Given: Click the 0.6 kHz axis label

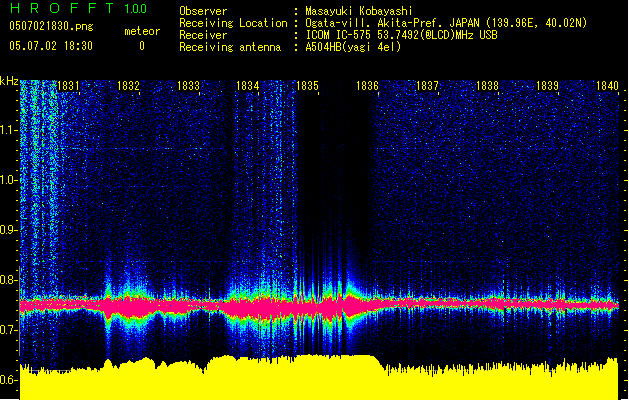Looking at the screenshot, I should pos(9,380).
